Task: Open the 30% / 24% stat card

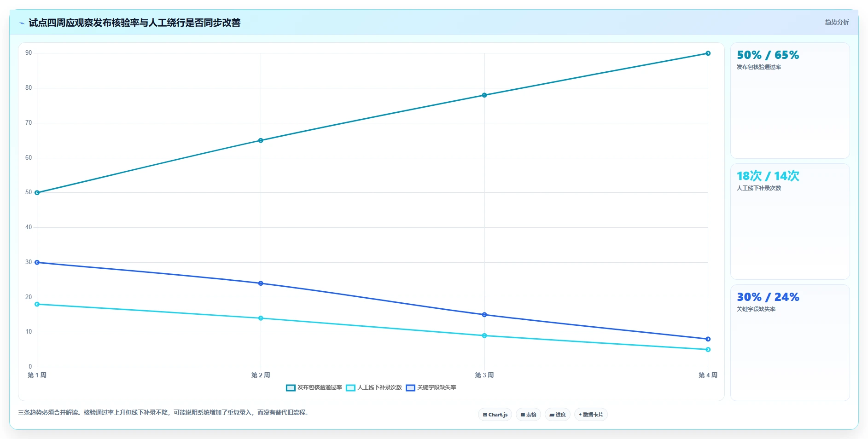Action: point(790,343)
